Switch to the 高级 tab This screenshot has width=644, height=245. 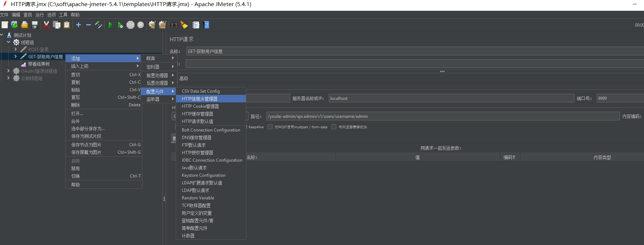click(x=184, y=78)
